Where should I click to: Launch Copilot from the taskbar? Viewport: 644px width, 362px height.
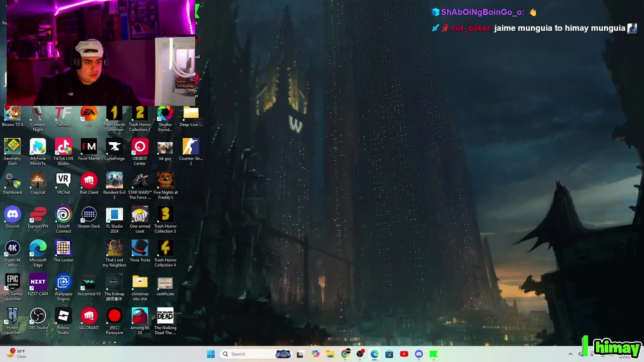point(315,354)
